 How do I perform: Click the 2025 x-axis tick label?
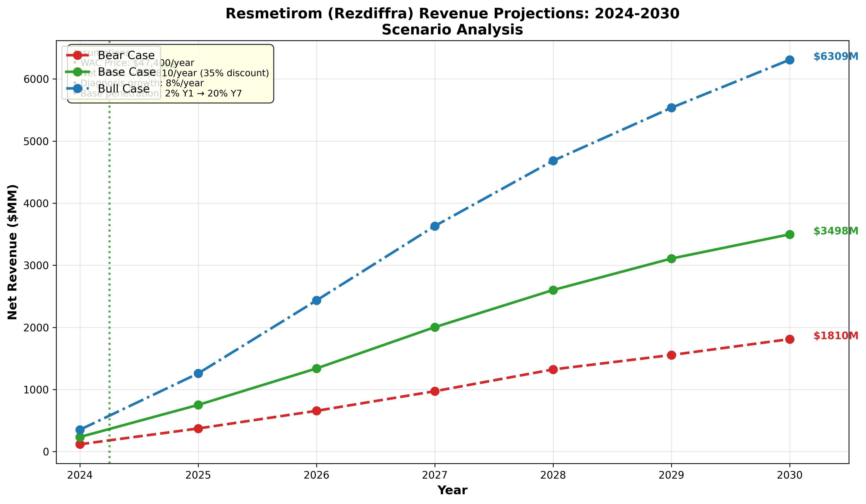point(198,475)
